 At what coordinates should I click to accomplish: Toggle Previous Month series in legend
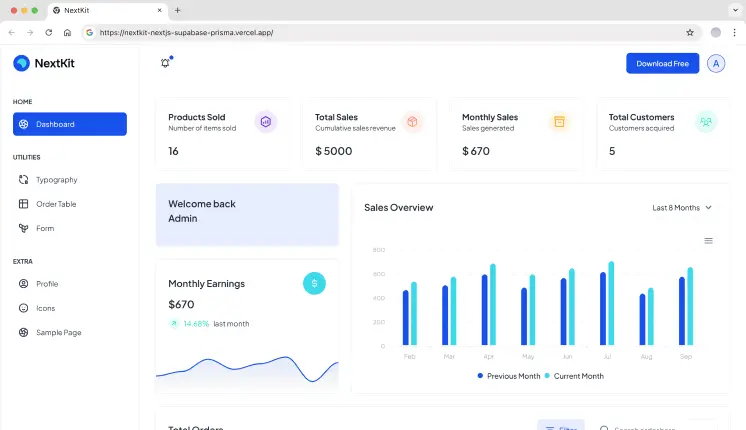click(x=510, y=376)
